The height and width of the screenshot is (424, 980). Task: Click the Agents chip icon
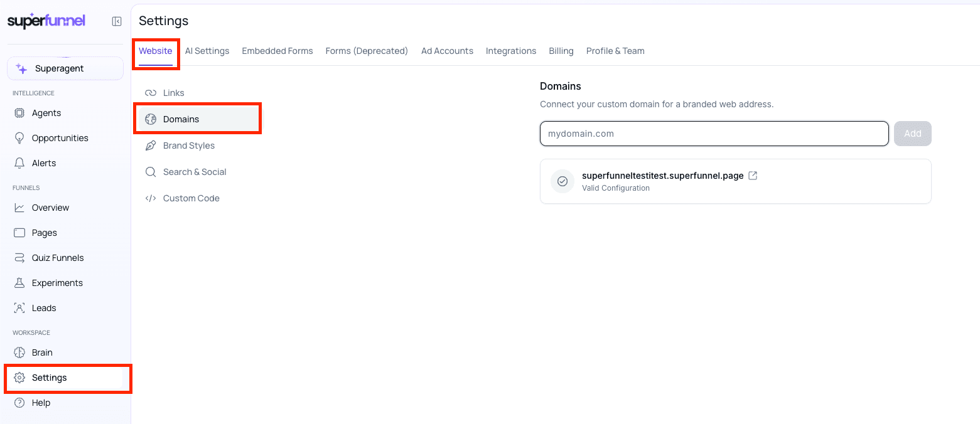click(x=19, y=113)
